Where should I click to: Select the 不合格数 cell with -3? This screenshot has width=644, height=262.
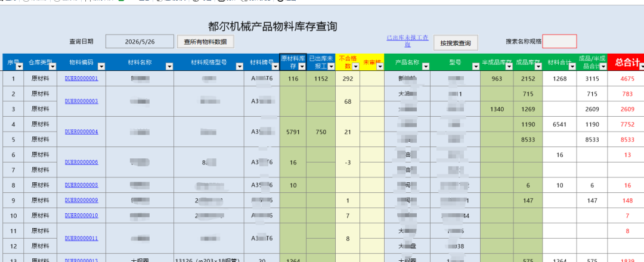click(348, 163)
